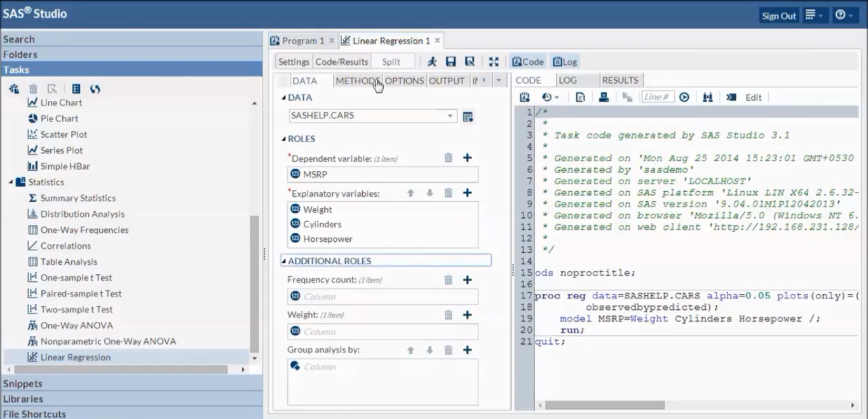Open the Search section
868x419 pixels.
[131, 39]
